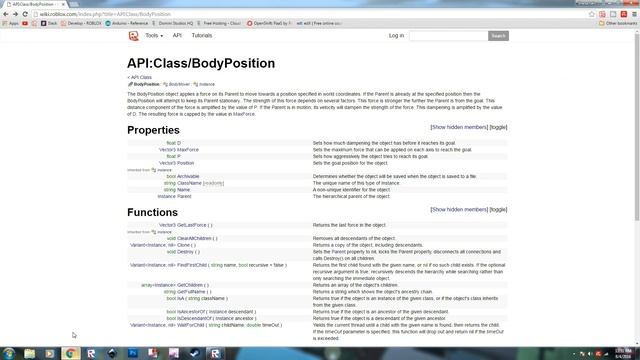Open the Other bookmarks folder

tap(618, 23)
